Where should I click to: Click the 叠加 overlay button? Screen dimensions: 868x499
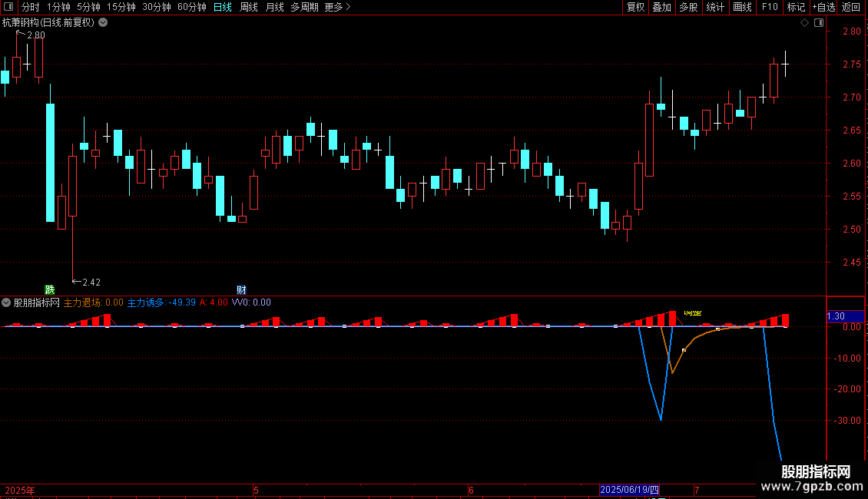(662, 7)
